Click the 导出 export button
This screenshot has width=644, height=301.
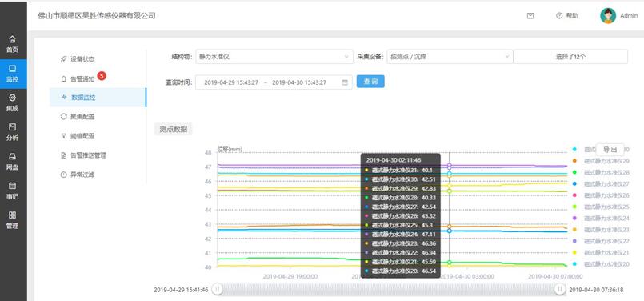click(x=610, y=149)
